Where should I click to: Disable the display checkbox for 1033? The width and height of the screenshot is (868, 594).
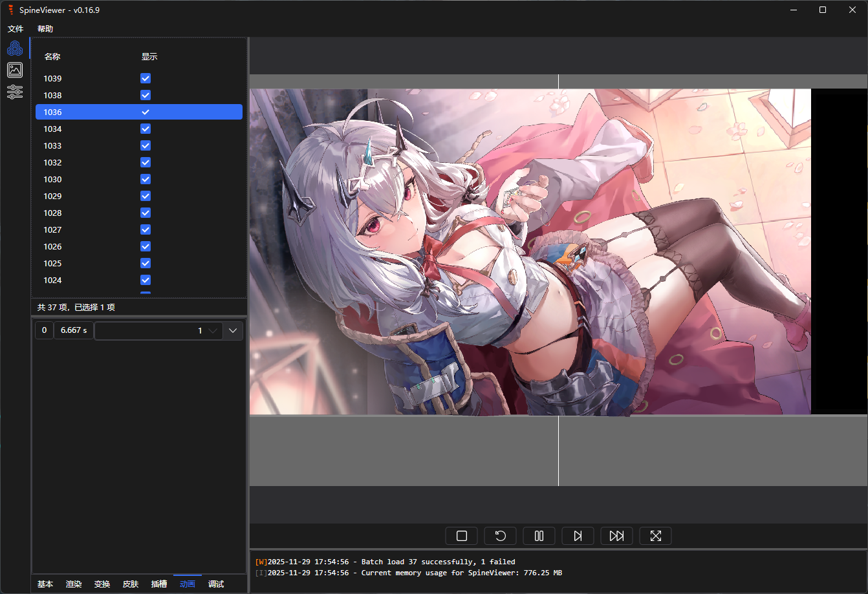(146, 145)
